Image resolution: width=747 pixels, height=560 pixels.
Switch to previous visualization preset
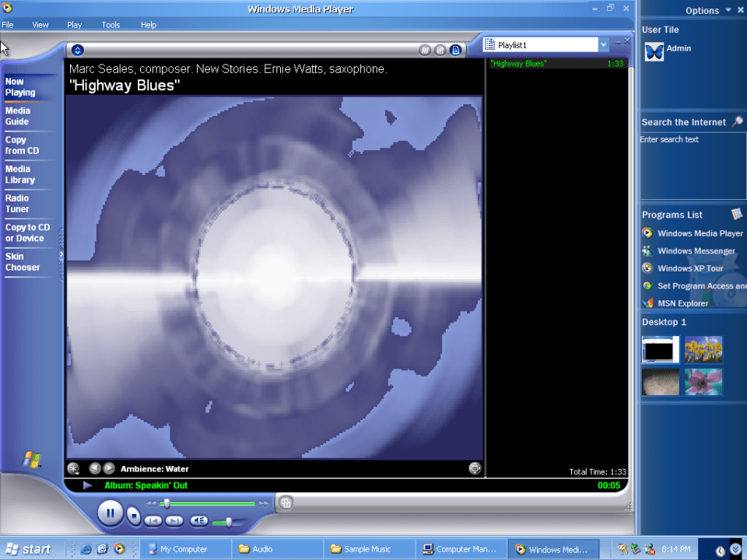click(94, 468)
